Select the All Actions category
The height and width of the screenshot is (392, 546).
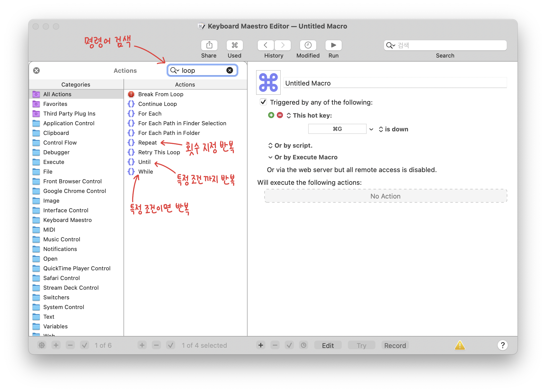[76, 94]
